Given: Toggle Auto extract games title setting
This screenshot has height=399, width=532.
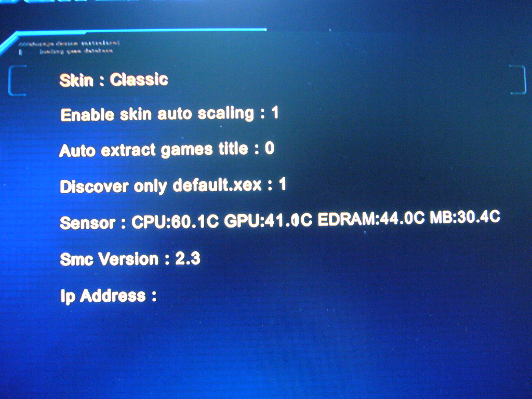Looking at the screenshot, I should click(x=167, y=150).
